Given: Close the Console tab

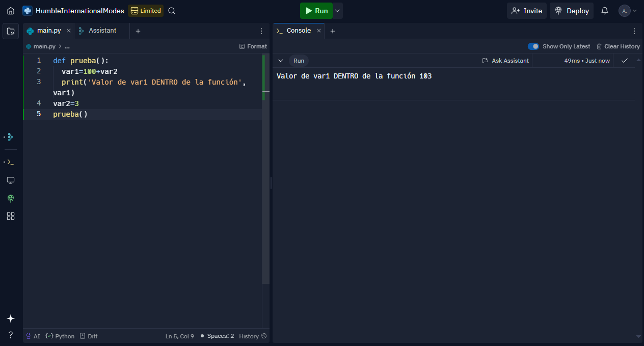Looking at the screenshot, I should [319, 31].
